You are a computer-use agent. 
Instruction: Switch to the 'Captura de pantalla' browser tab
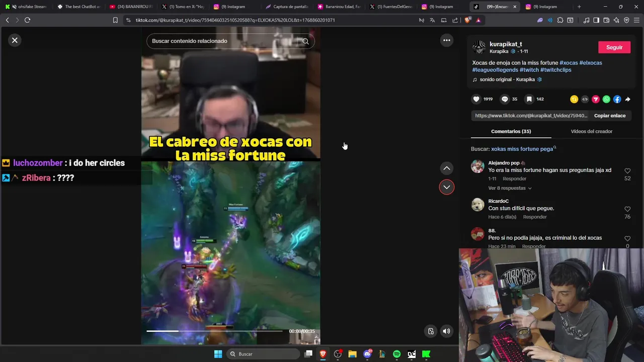pyautogui.click(x=287, y=7)
